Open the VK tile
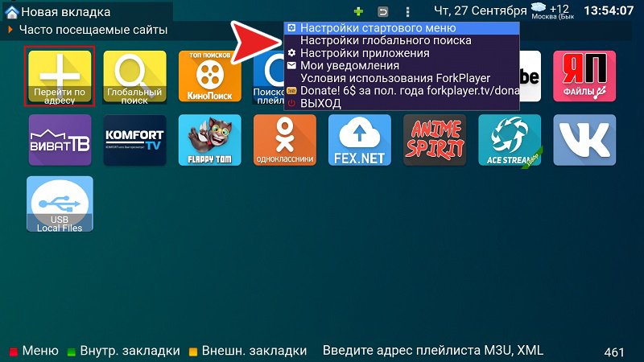This screenshot has width=644, height=362. pyautogui.click(x=584, y=140)
